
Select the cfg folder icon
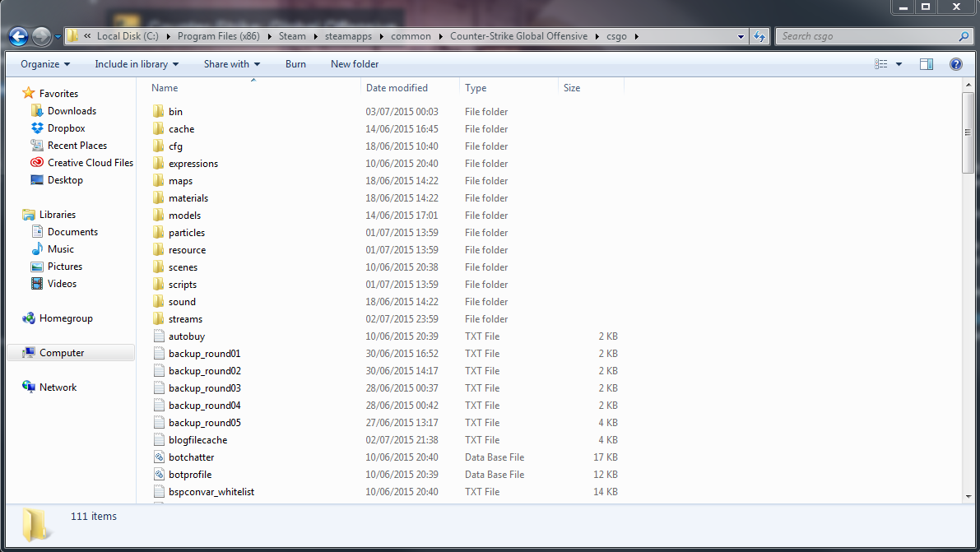pyautogui.click(x=159, y=146)
